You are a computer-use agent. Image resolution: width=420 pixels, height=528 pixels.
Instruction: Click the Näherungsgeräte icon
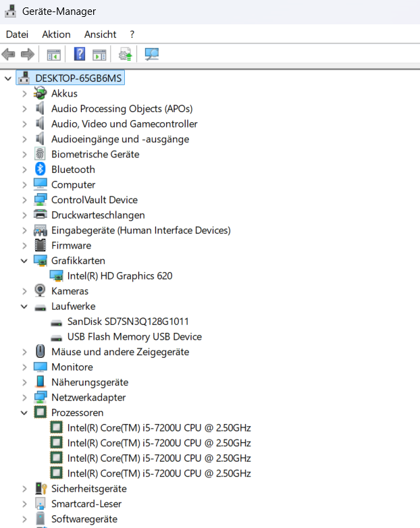click(x=40, y=382)
